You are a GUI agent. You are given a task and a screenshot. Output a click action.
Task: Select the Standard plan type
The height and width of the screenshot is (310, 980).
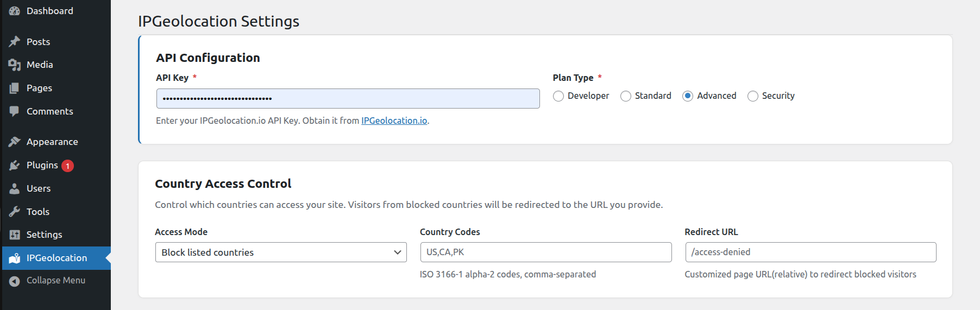tap(626, 96)
